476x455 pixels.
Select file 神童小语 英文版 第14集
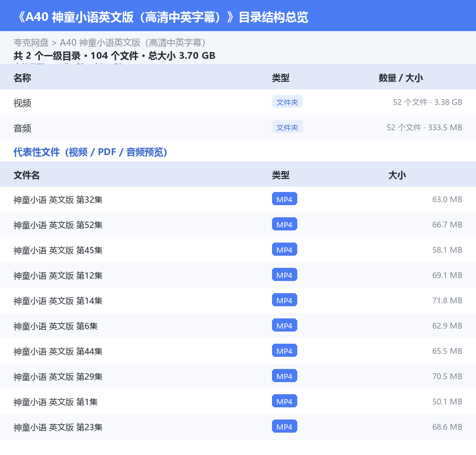click(x=58, y=301)
